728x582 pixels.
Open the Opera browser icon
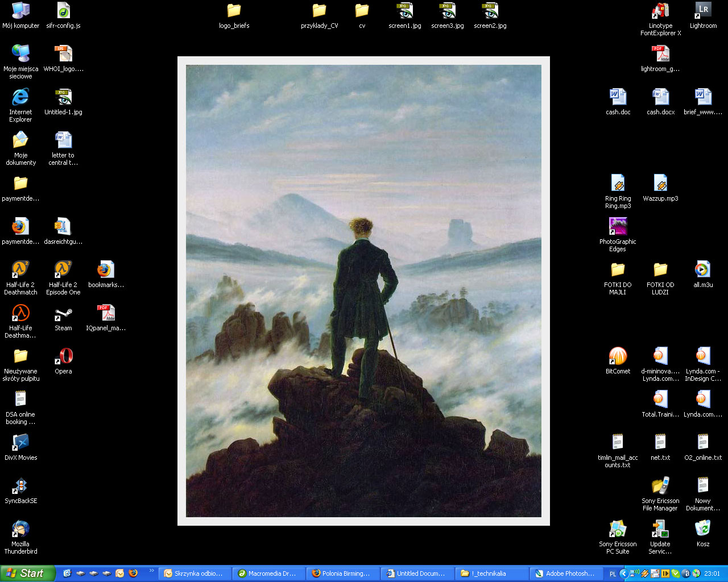click(x=63, y=357)
